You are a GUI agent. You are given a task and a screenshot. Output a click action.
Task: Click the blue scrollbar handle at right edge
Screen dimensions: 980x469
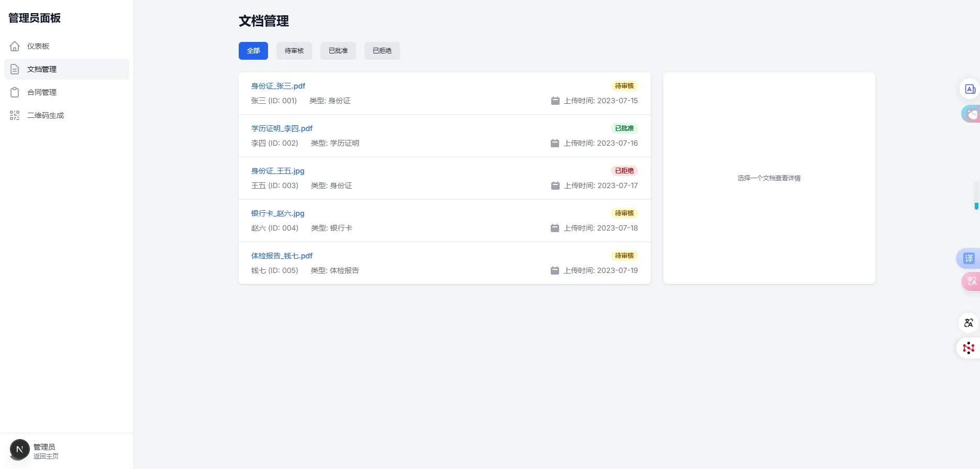[x=976, y=206]
